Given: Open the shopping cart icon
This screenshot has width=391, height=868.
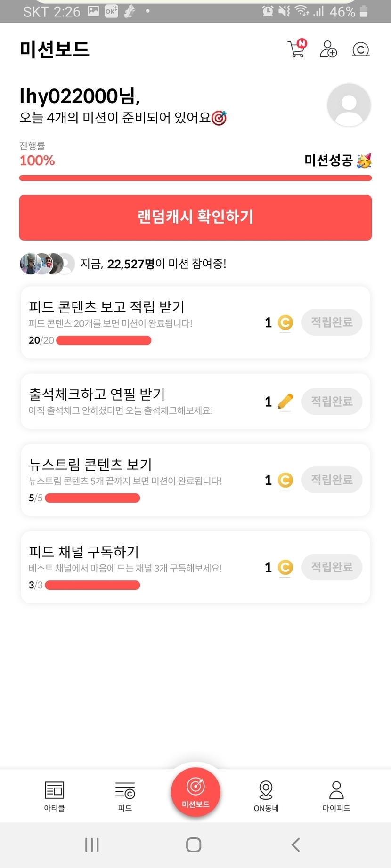Looking at the screenshot, I should 297,48.
